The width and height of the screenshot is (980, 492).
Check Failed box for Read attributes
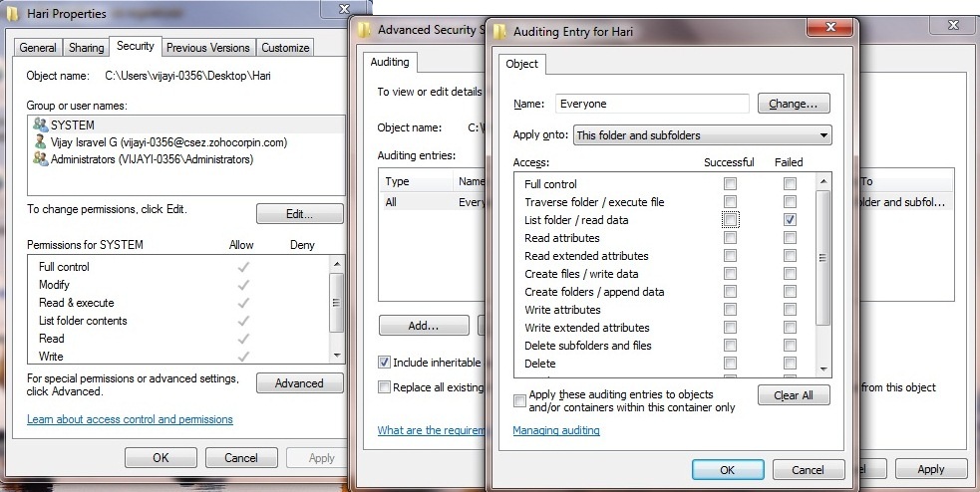click(790, 238)
